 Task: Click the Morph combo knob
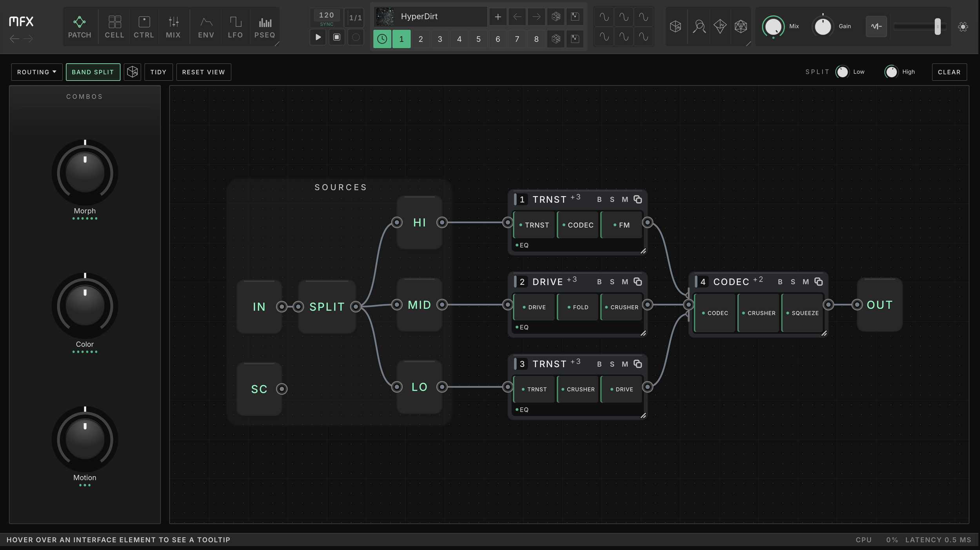tap(85, 173)
